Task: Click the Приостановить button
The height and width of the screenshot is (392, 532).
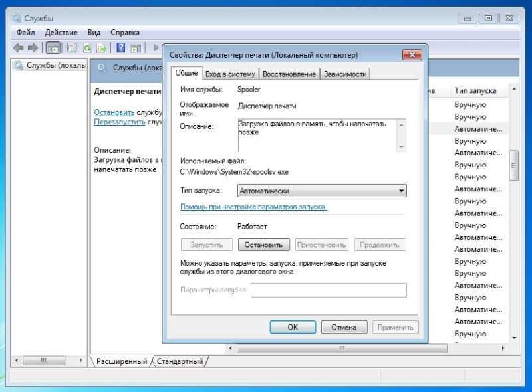Action: point(321,245)
